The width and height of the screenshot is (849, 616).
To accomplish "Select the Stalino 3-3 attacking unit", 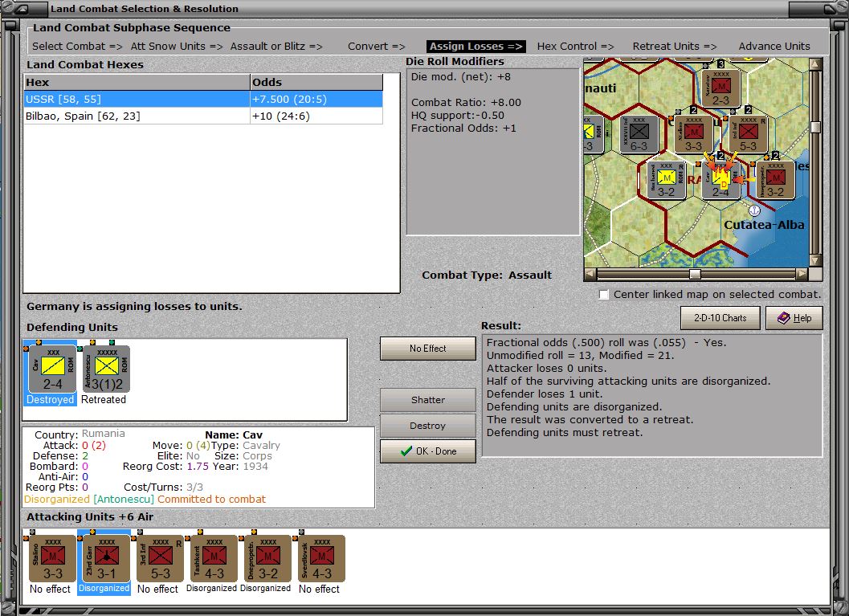I will (x=52, y=559).
